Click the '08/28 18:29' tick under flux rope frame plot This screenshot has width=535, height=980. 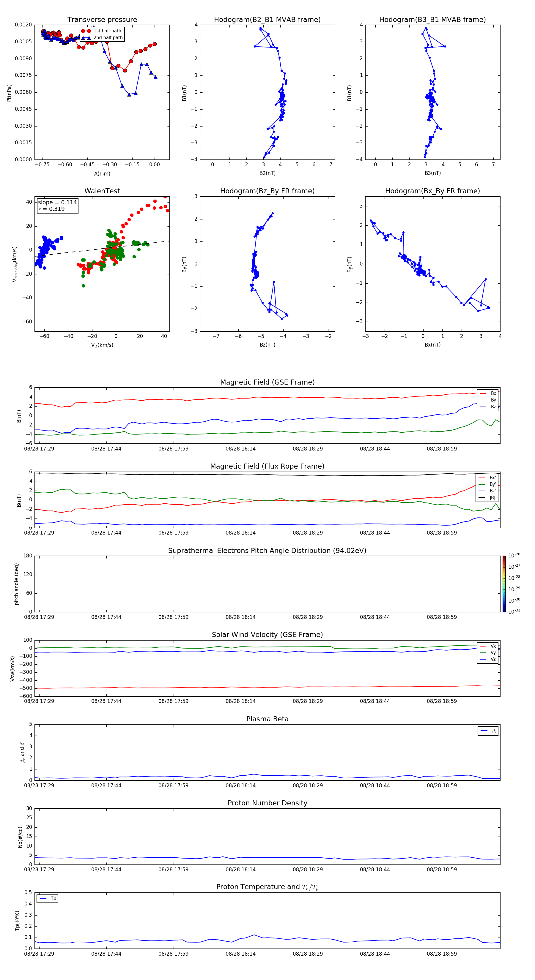pos(308,532)
